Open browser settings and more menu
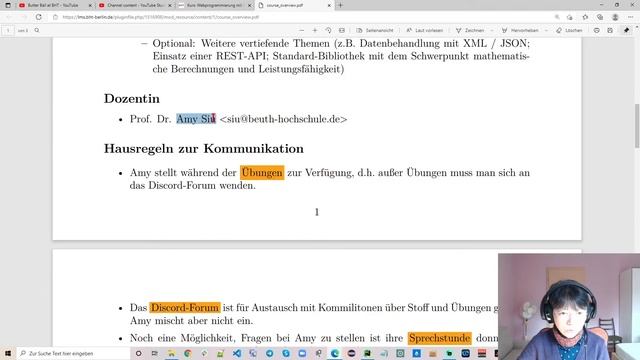Viewport: 640px width, 360px height. [x=631, y=17]
